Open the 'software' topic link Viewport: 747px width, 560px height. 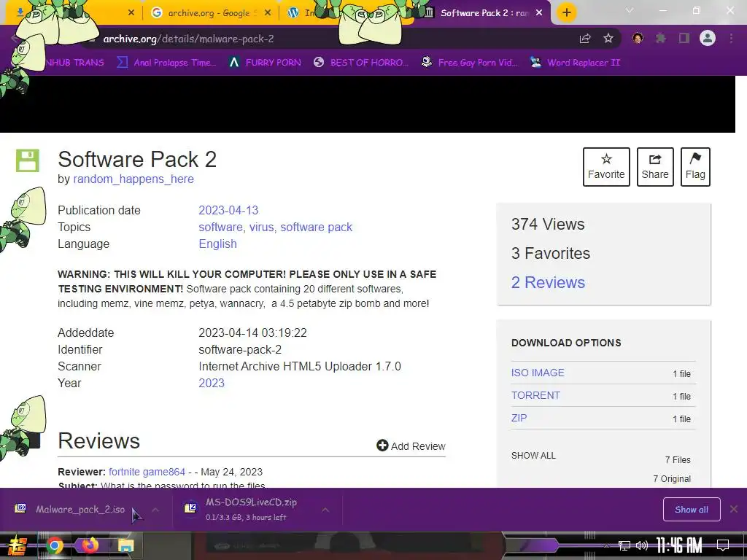tap(220, 227)
